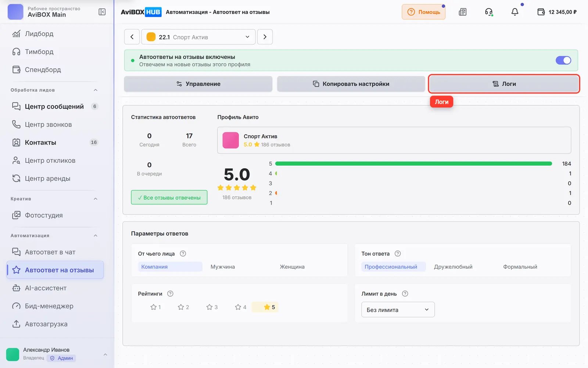Collapse the sidebar panel icon
588x368 pixels.
[x=102, y=12]
